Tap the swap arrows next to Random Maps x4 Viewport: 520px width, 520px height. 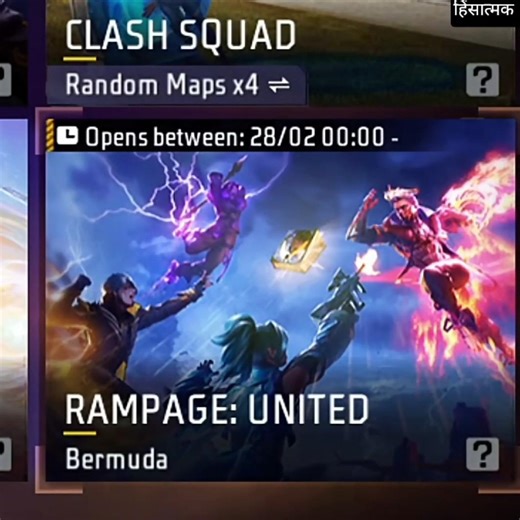point(279,85)
